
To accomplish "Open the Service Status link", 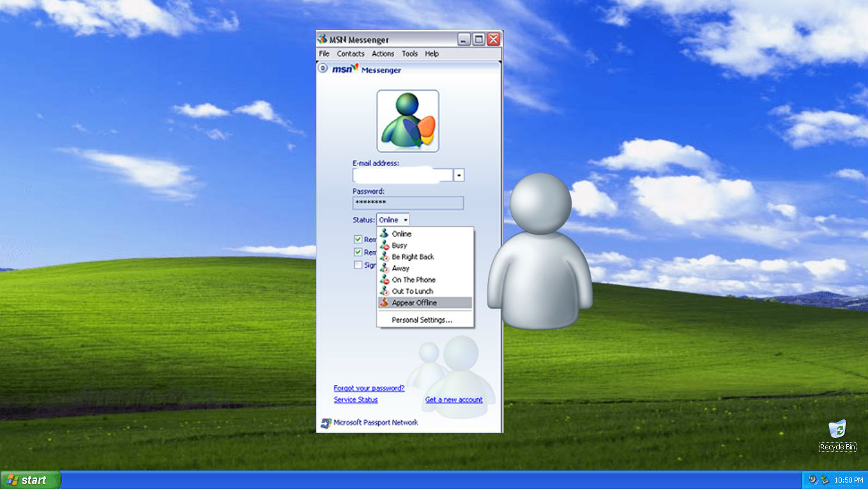I will 356,400.
